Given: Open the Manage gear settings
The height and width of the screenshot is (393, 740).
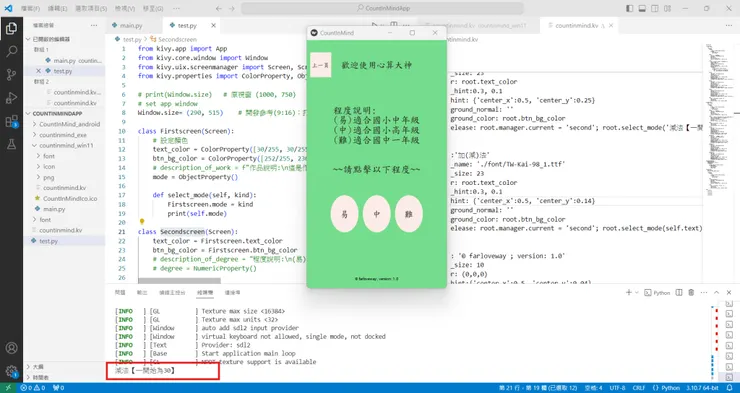Looking at the screenshot, I should tap(11, 371).
